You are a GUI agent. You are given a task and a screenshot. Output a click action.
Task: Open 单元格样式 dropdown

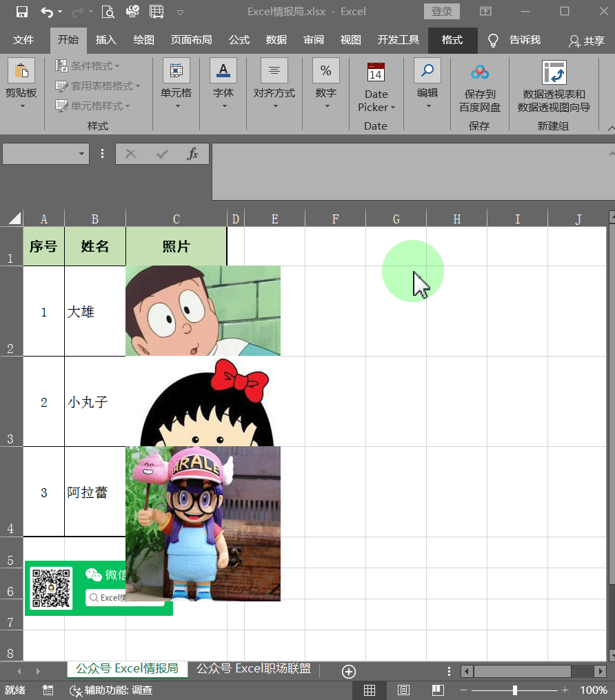point(92,106)
